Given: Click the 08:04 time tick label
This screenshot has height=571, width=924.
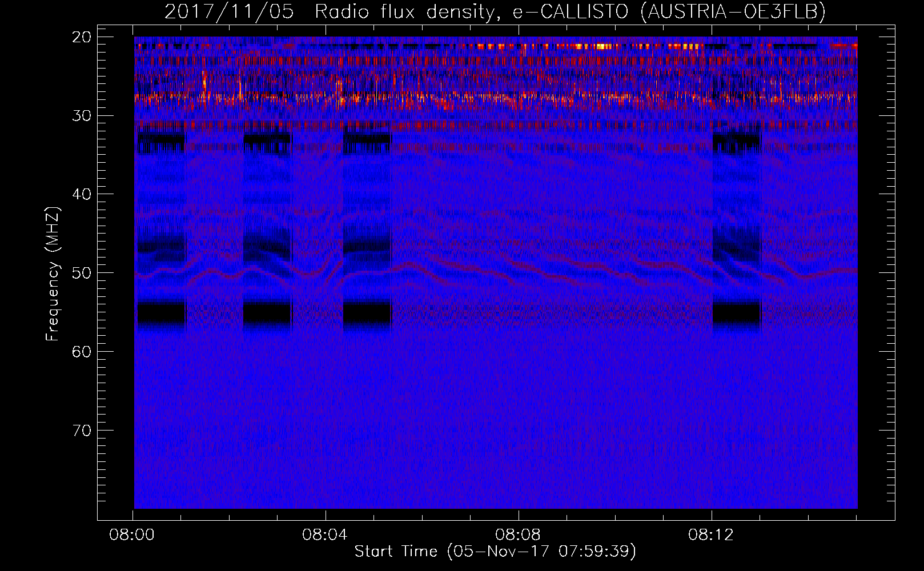Looking at the screenshot, I should pyautogui.click(x=325, y=535).
